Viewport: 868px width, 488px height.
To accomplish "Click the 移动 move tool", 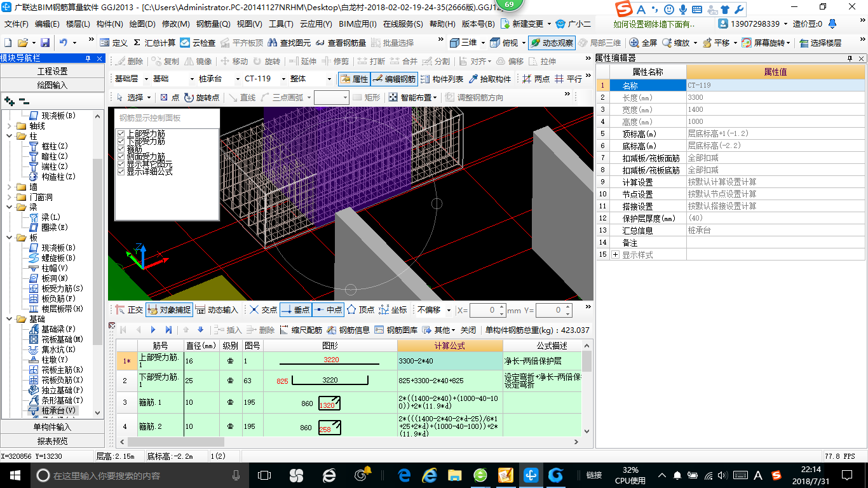I will [x=234, y=61].
